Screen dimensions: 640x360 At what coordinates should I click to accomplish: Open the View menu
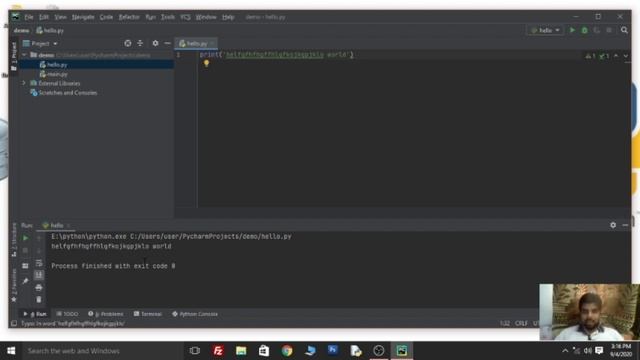coord(60,17)
